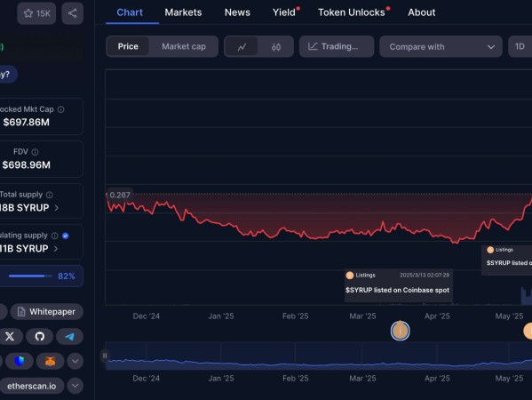This screenshot has height=400, width=532.
Task: Select the 1D time range button
Action: point(520,46)
